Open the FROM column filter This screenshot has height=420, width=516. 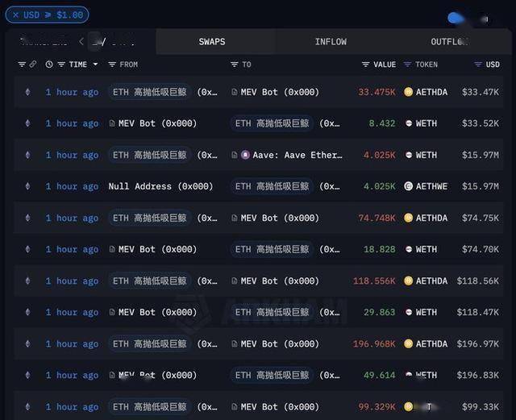(112, 64)
